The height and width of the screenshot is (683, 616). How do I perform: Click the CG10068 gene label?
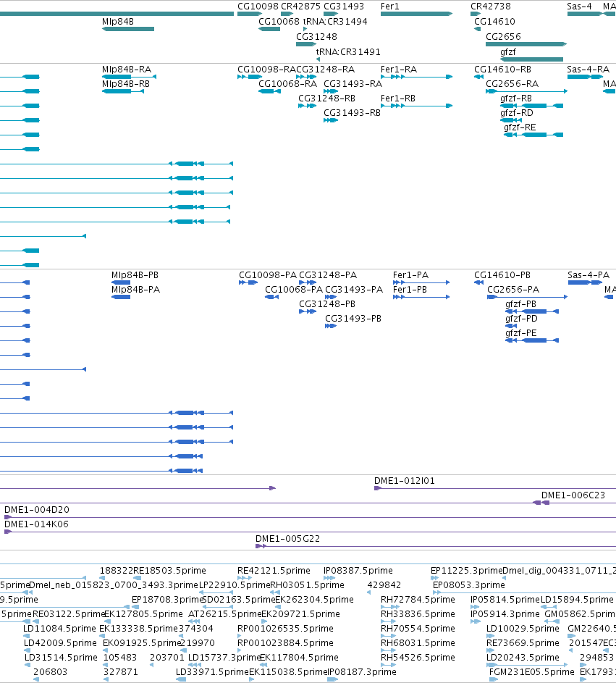pyautogui.click(x=279, y=21)
